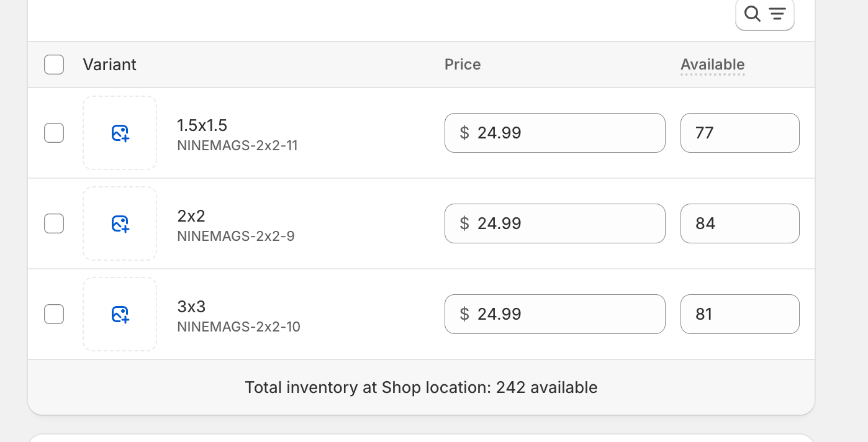Click the total inventory summary row
Viewport: 868px width, 442px height.
421,387
